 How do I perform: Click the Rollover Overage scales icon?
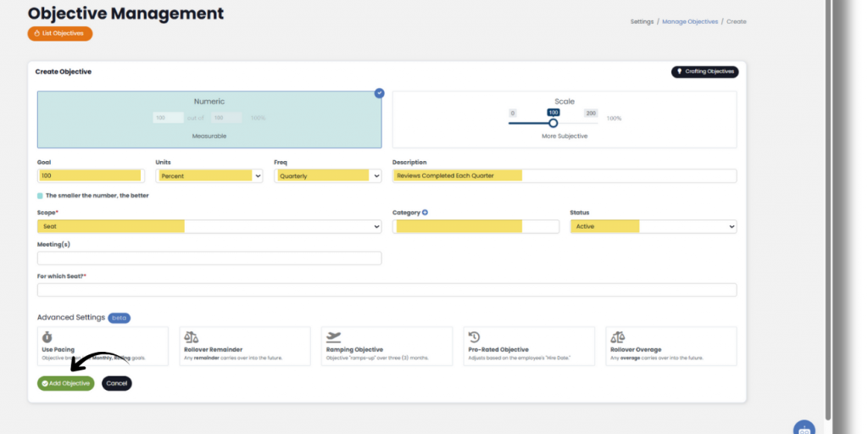tap(617, 337)
